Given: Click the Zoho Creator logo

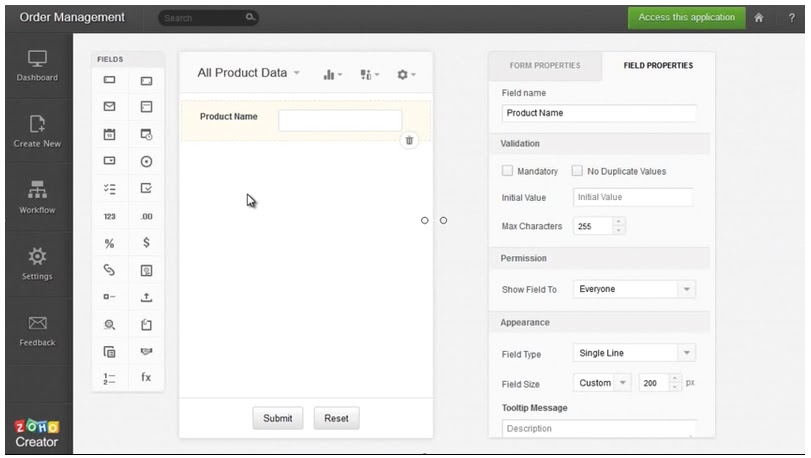Looking at the screenshot, I should point(37,433).
